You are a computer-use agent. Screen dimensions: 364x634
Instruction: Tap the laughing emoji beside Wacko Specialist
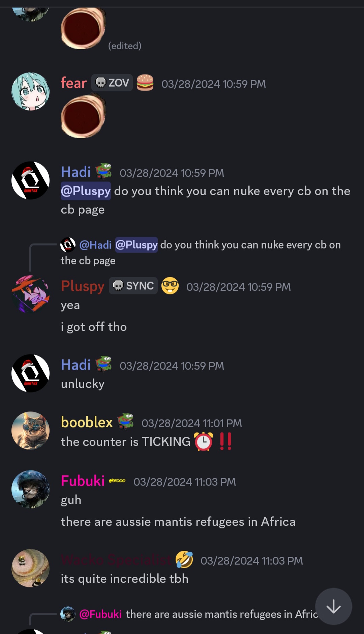(x=184, y=560)
